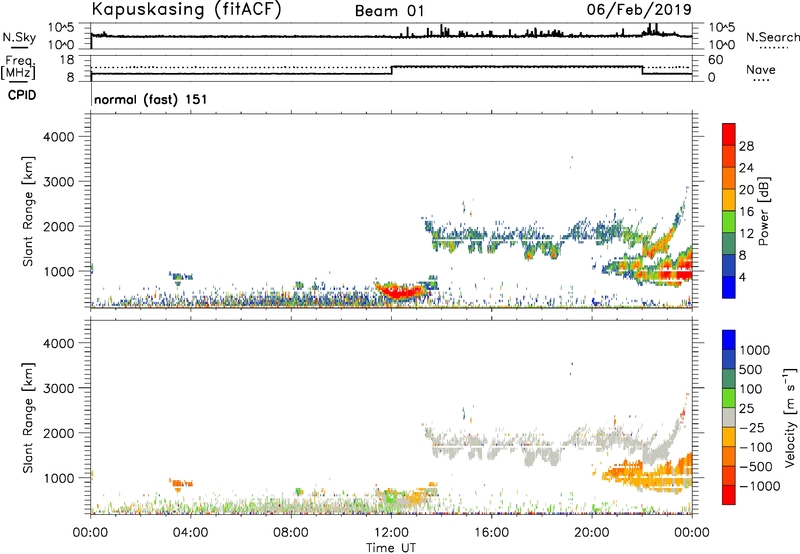Click the '20:00' time tick label
The image size is (800, 554).
click(x=592, y=533)
